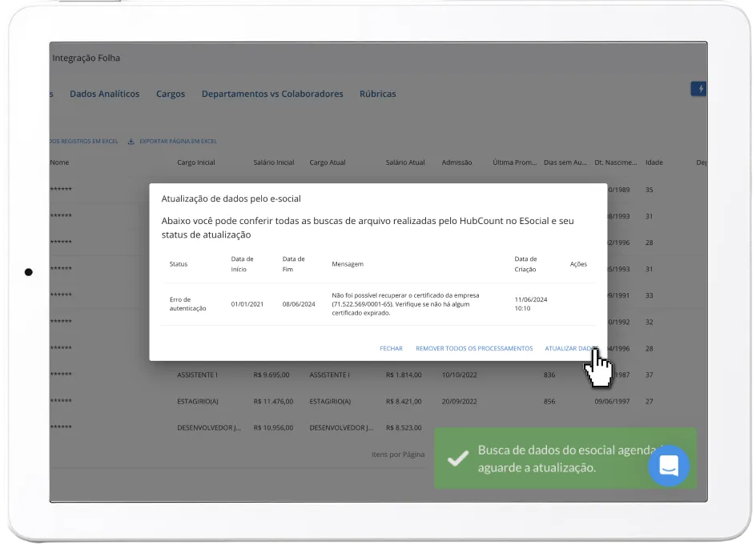The height and width of the screenshot is (545, 756).
Task: Click the REGISTROS EM EXCEL export link
Action: pos(84,141)
